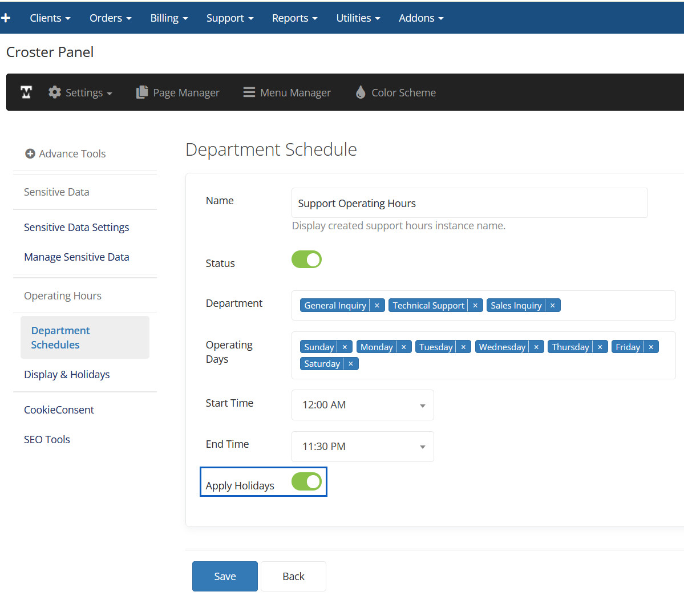Screen dimensions: 684x616
Task: Open the Utilities dropdown menu
Action: (x=358, y=18)
